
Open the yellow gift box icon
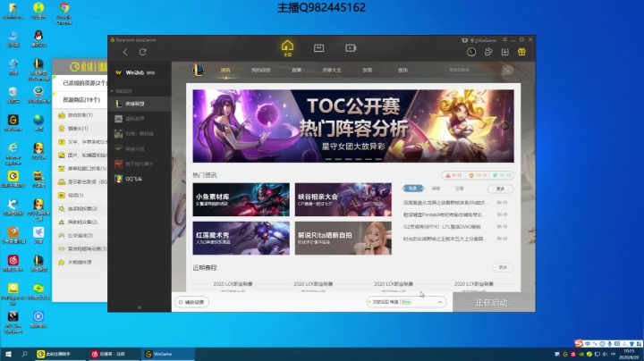521,52
